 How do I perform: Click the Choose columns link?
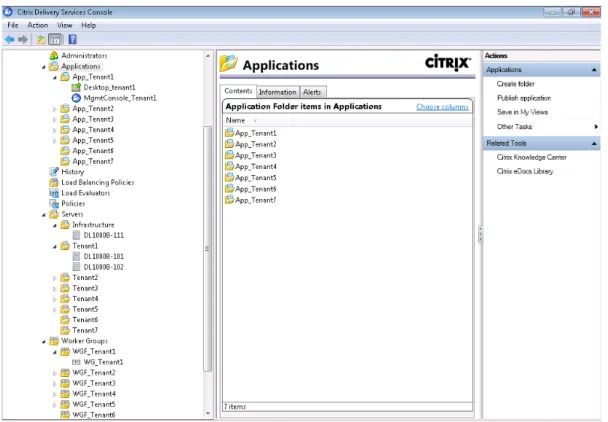(x=442, y=107)
